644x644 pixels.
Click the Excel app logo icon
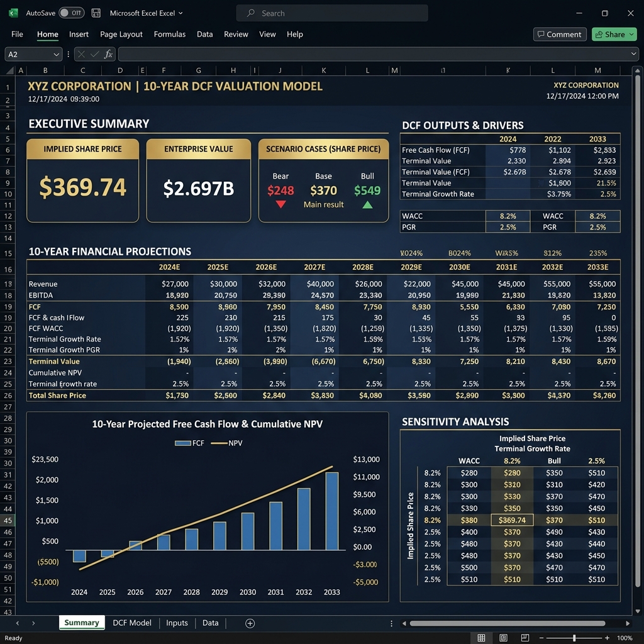click(14, 13)
